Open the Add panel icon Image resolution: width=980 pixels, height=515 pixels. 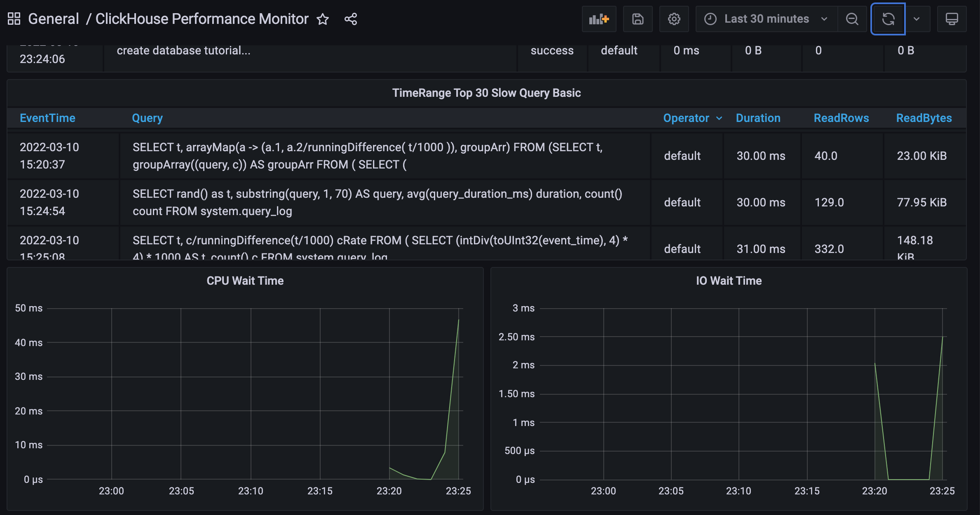click(599, 19)
